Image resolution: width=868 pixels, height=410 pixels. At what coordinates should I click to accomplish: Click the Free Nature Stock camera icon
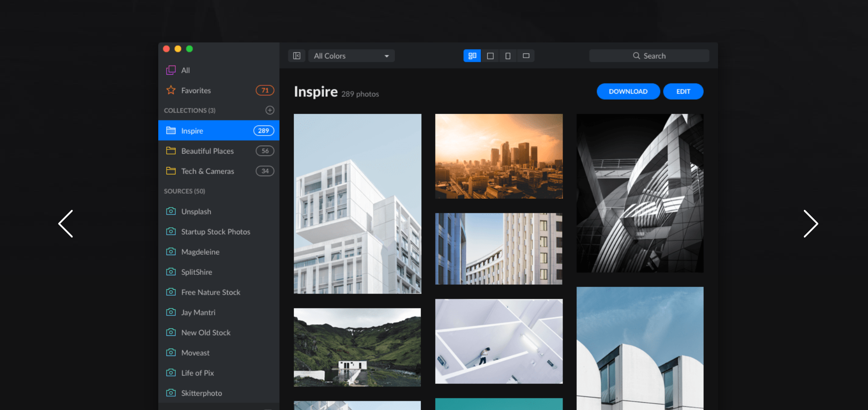click(x=171, y=292)
